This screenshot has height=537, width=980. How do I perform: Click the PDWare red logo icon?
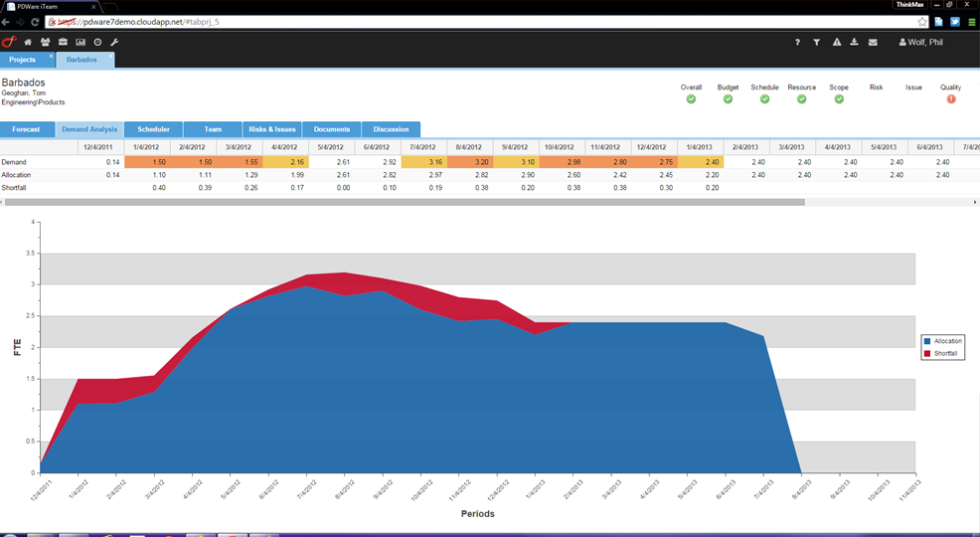point(9,42)
